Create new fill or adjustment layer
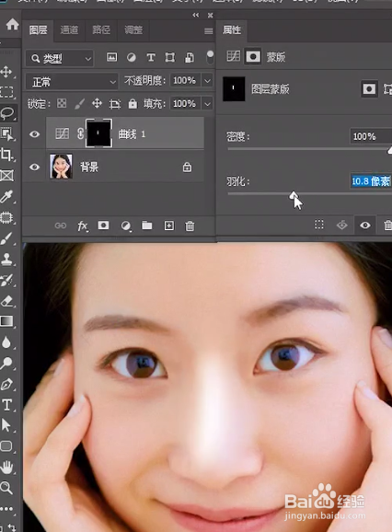The width and height of the screenshot is (392, 532). pos(126,226)
